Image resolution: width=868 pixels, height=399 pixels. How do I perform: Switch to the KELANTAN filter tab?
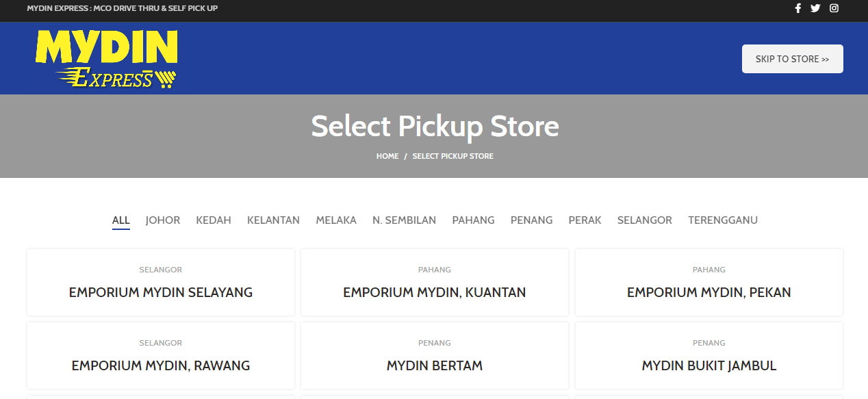(x=273, y=220)
